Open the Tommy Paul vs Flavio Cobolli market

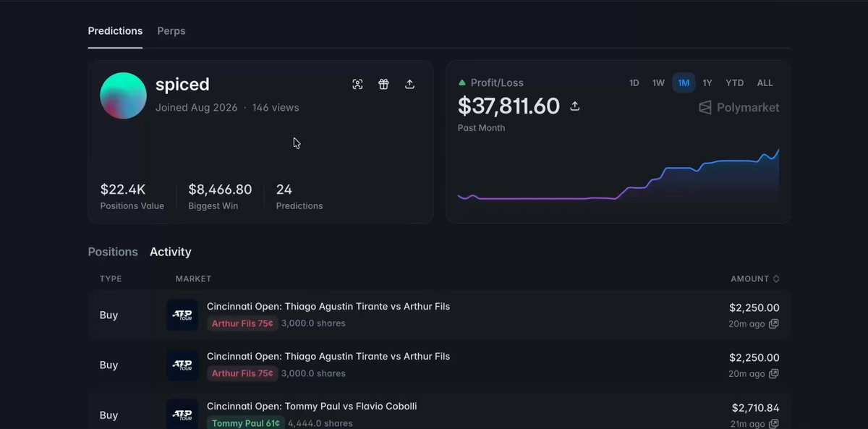click(312, 407)
